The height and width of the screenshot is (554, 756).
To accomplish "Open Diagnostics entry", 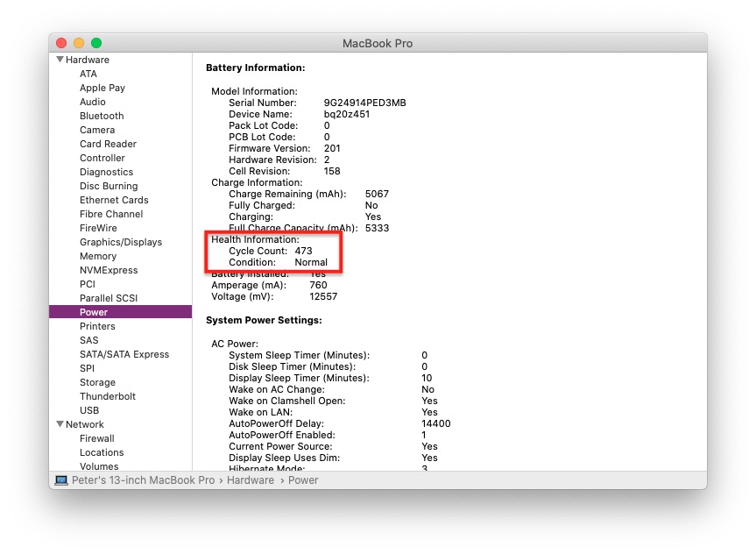I will [107, 172].
